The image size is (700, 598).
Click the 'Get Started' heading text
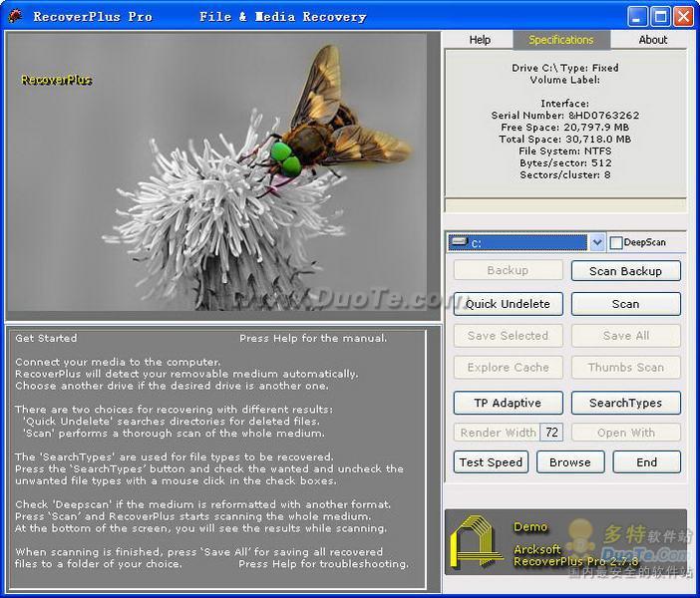pos(46,338)
